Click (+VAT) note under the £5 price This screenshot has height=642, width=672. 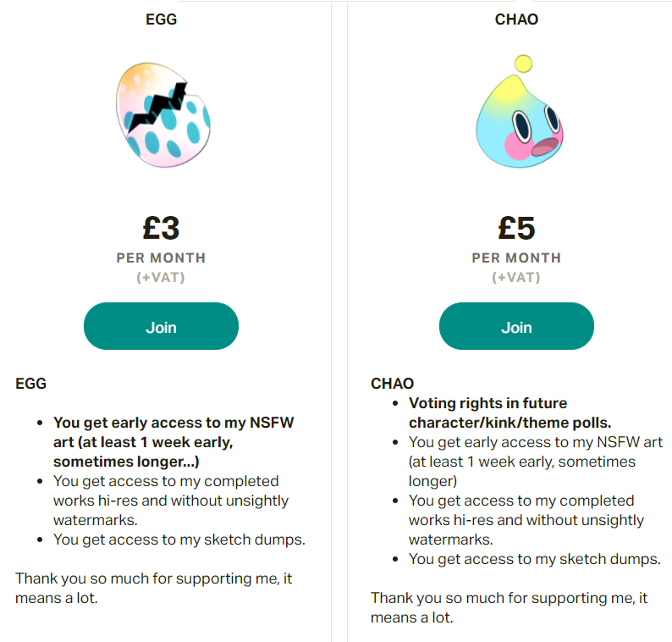[x=516, y=277]
